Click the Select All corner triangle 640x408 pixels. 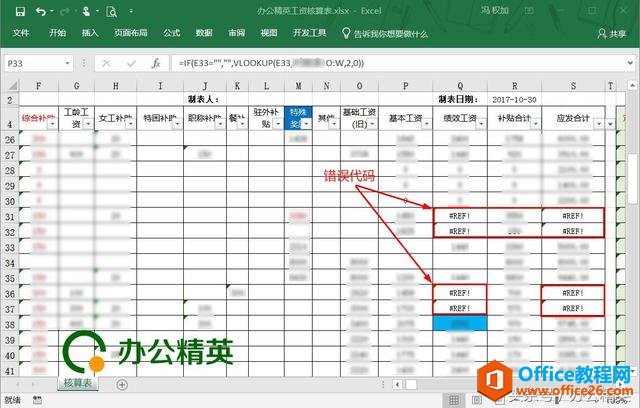(x=13, y=86)
